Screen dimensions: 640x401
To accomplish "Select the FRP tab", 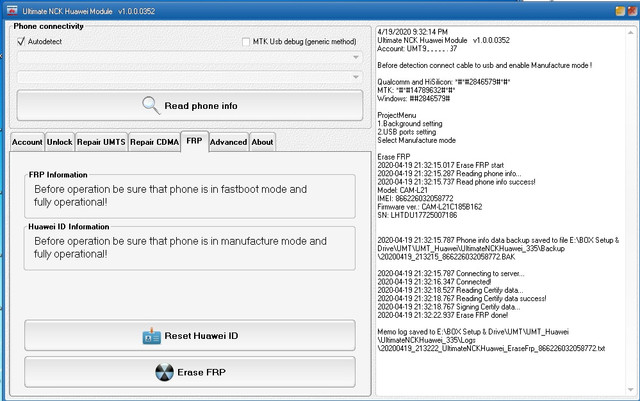I will (194, 141).
